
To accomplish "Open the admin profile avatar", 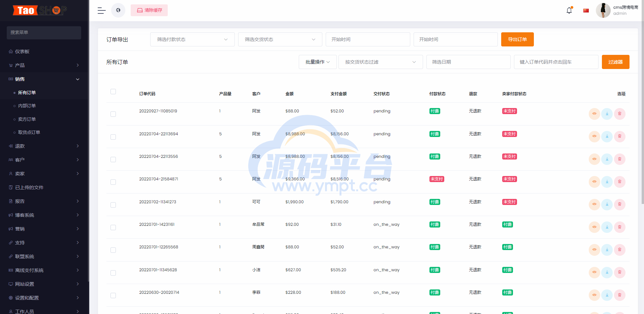I will coord(603,10).
